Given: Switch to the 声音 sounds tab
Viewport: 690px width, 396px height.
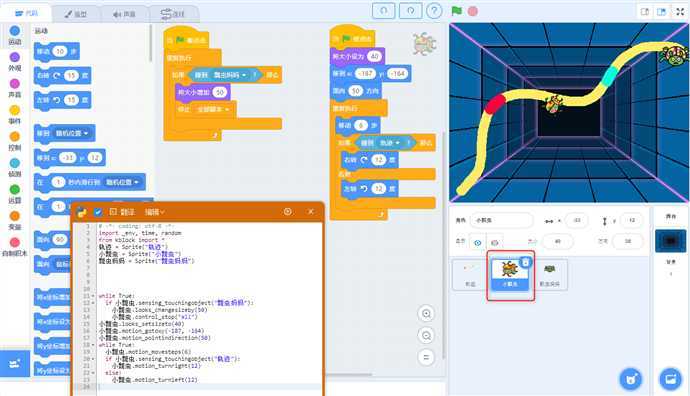Looking at the screenshot, I should (x=125, y=14).
